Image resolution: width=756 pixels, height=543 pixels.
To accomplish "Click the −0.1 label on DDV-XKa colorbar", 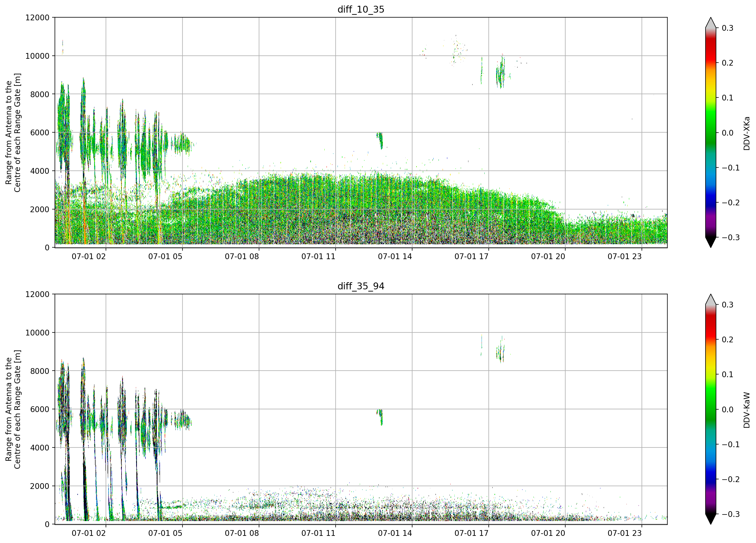I will tap(730, 167).
